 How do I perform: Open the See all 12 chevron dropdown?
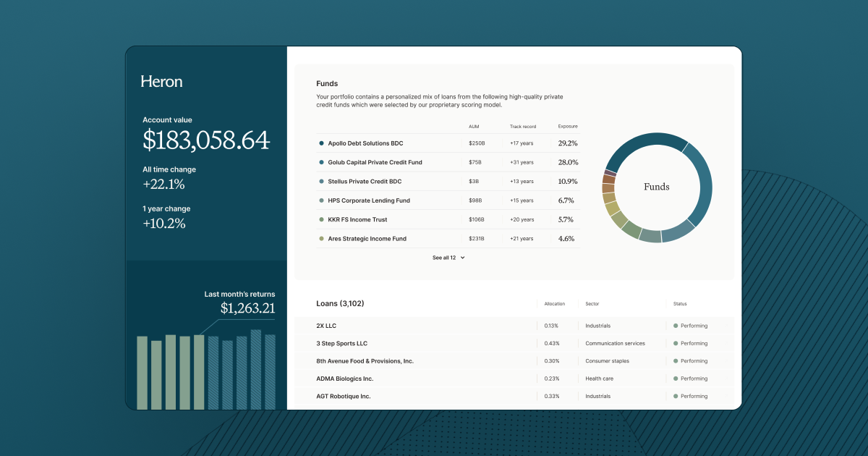click(x=461, y=257)
